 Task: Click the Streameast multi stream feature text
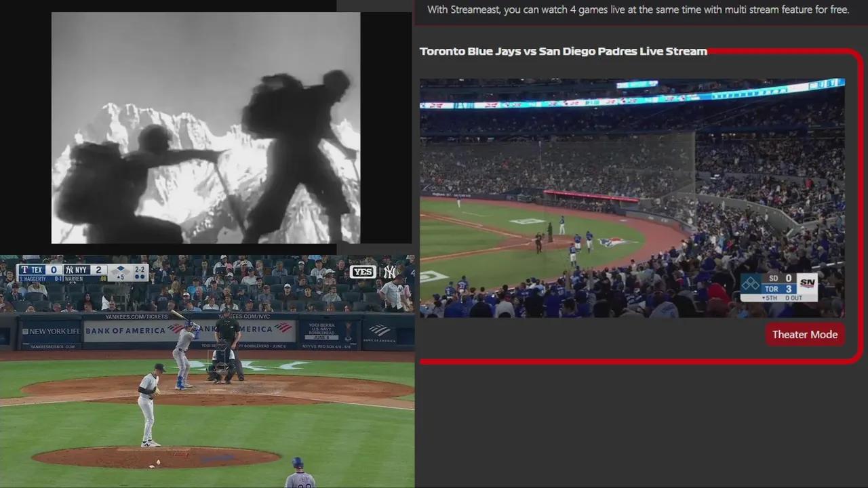tap(638, 10)
